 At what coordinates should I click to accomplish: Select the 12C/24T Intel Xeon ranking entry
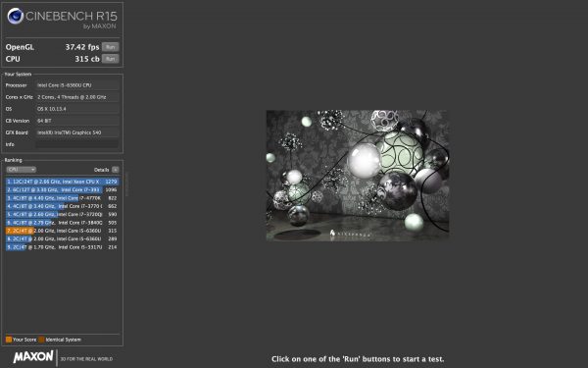click(63, 182)
